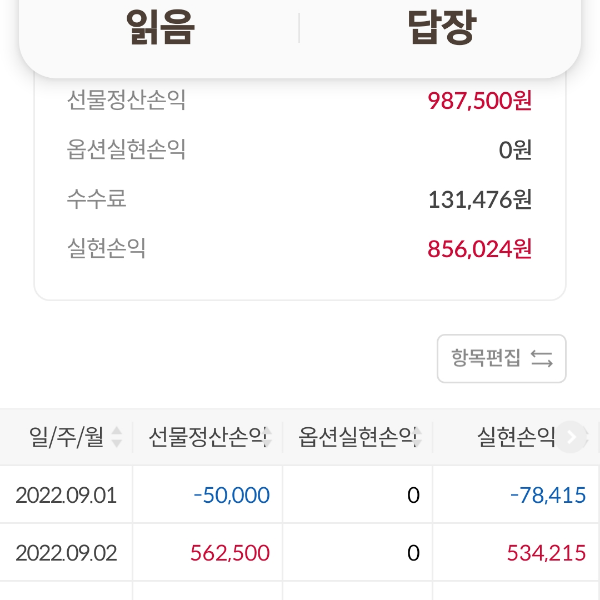The height and width of the screenshot is (600, 600).
Task: Click the 일/주/월 column header
Action: coord(66,437)
